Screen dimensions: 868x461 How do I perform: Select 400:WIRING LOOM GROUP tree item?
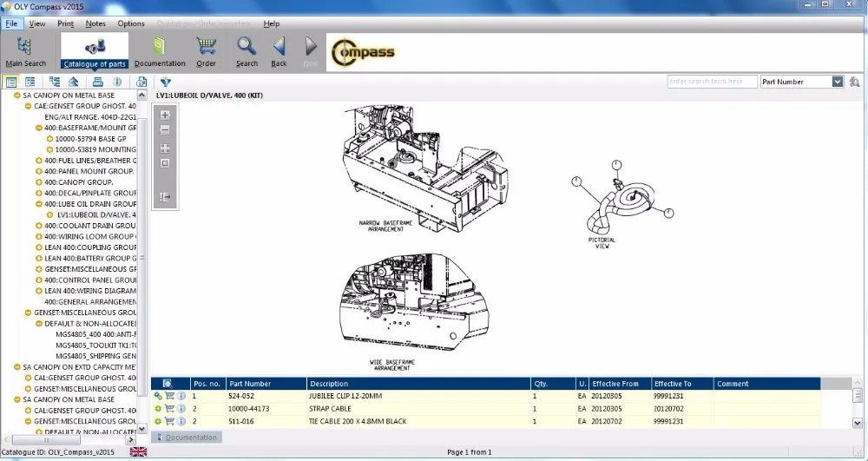point(90,236)
